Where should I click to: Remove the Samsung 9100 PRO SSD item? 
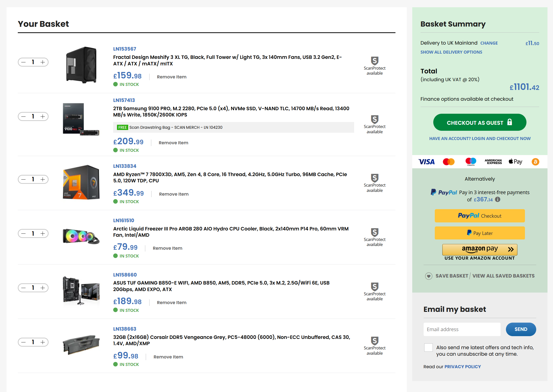point(173,143)
